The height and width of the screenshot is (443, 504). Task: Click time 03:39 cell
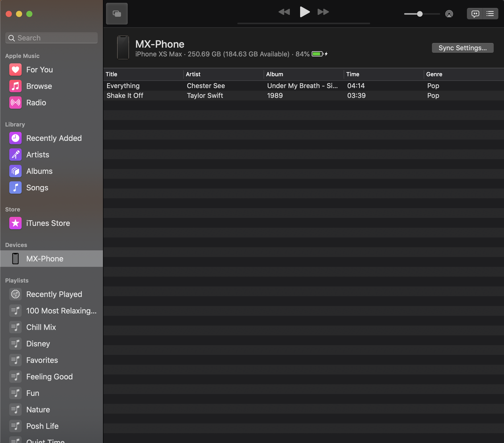coord(357,96)
